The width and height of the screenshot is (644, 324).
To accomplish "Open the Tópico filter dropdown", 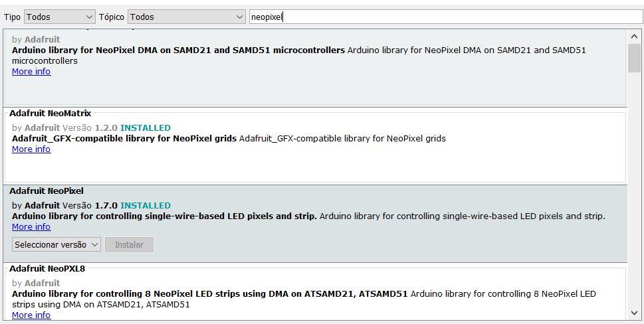I will [x=187, y=17].
